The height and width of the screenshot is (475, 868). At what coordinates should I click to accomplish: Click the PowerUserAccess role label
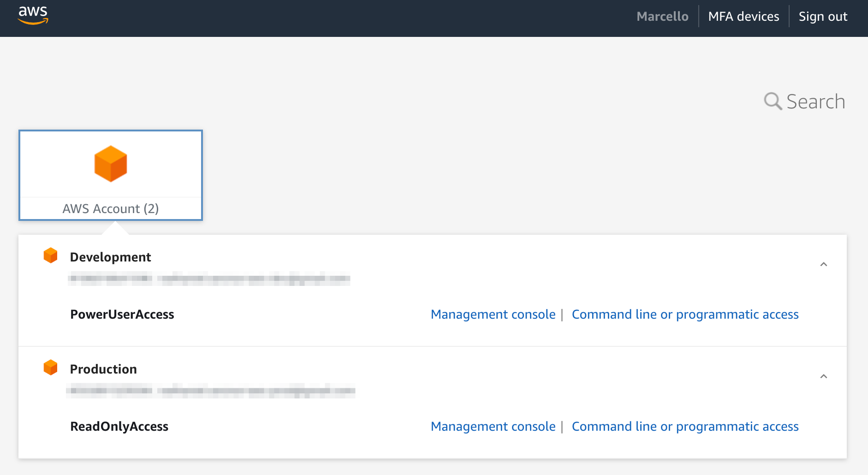pos(122,315)
